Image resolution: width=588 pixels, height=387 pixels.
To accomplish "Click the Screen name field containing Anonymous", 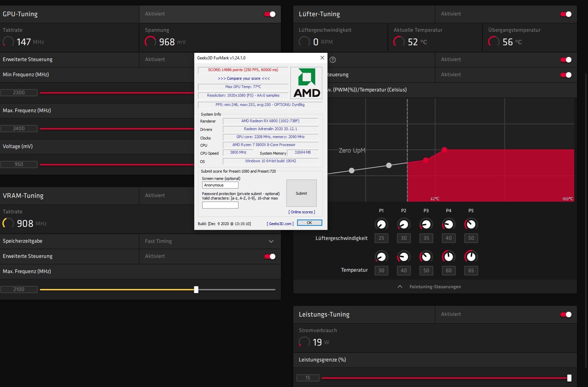I will point(220,185).
